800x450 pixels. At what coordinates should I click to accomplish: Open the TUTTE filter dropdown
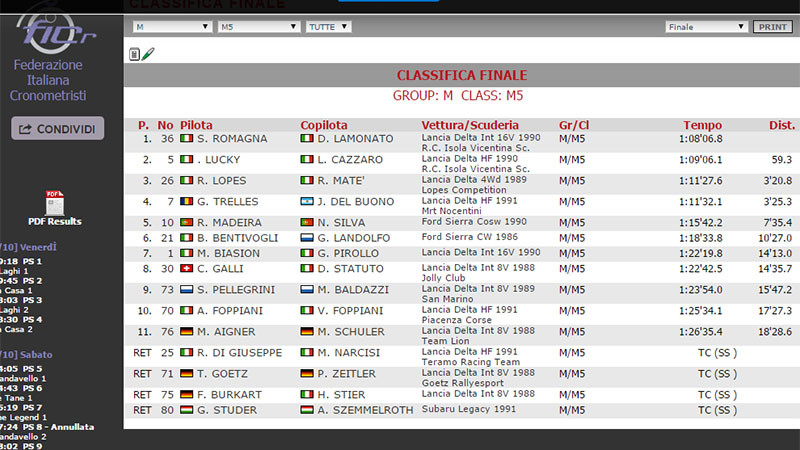(x=329, y=27)
